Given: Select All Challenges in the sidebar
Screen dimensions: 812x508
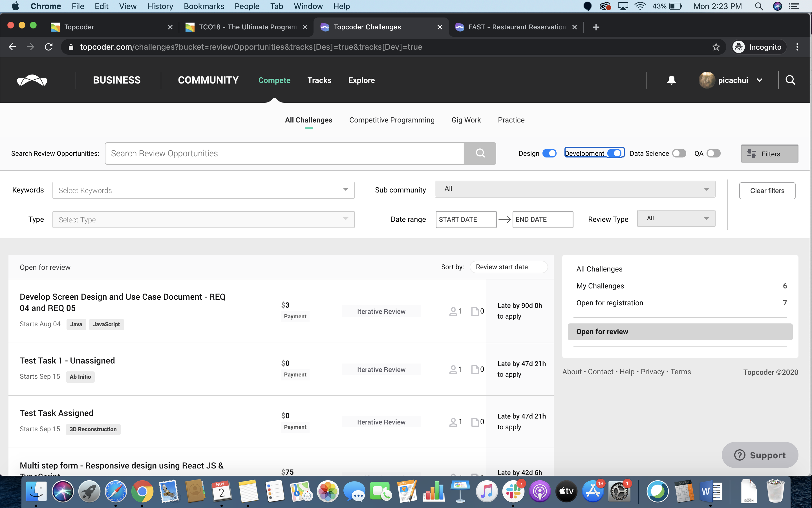Looking at the screenshot, I should point(599,269).
